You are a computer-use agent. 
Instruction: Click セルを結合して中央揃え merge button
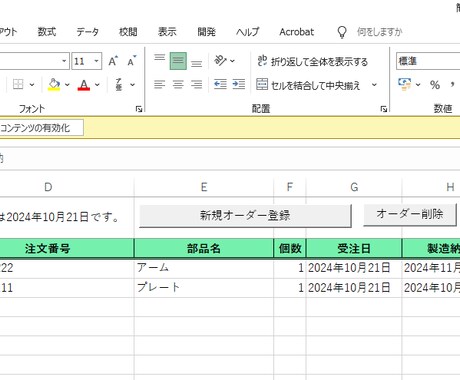pos(308,85)
